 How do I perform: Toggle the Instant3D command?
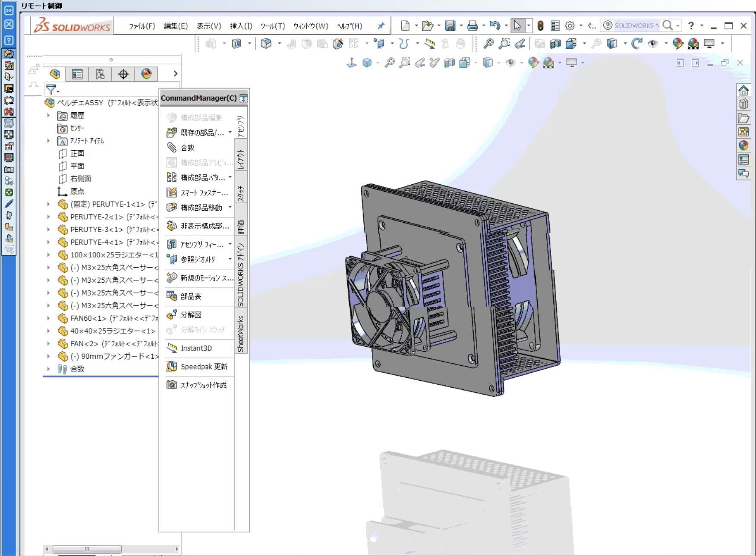[x=195, y=348]
